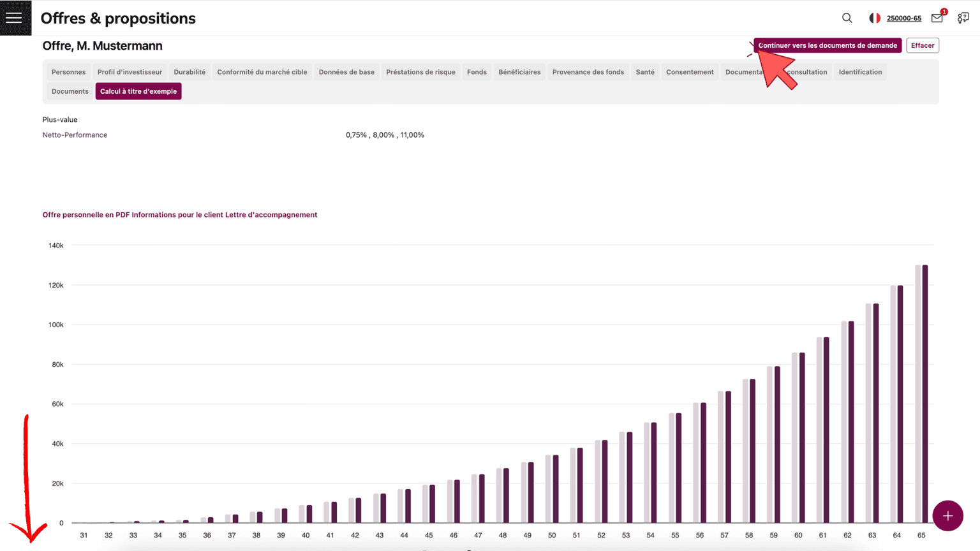
Task: Open the help feedback icon
Action: click(x=963, y=18)
